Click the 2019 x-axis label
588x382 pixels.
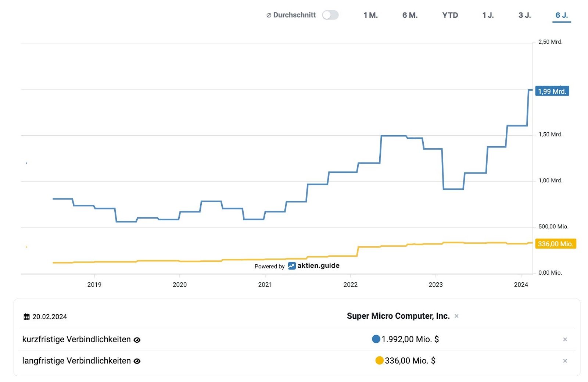tap(94, 285)
